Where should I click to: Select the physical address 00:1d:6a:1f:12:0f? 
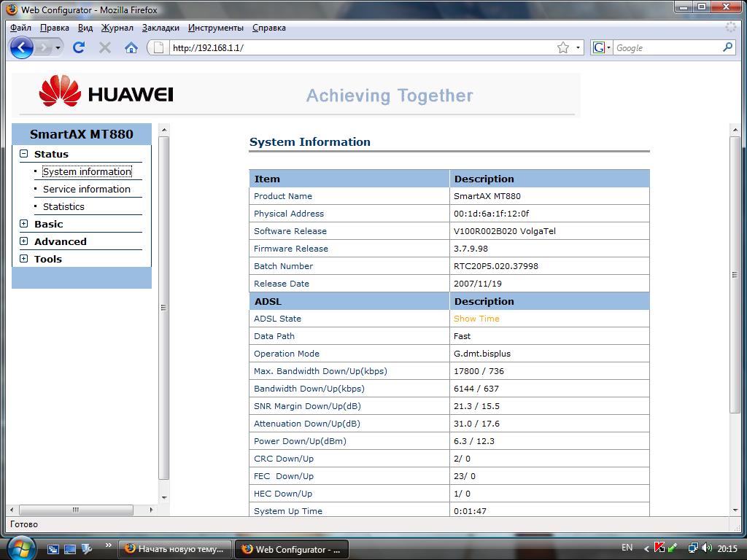point(491,214)
